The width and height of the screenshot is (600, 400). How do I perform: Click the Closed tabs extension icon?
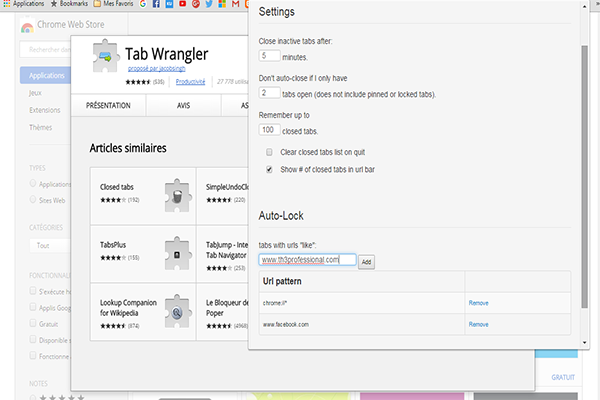pos(177,196)
